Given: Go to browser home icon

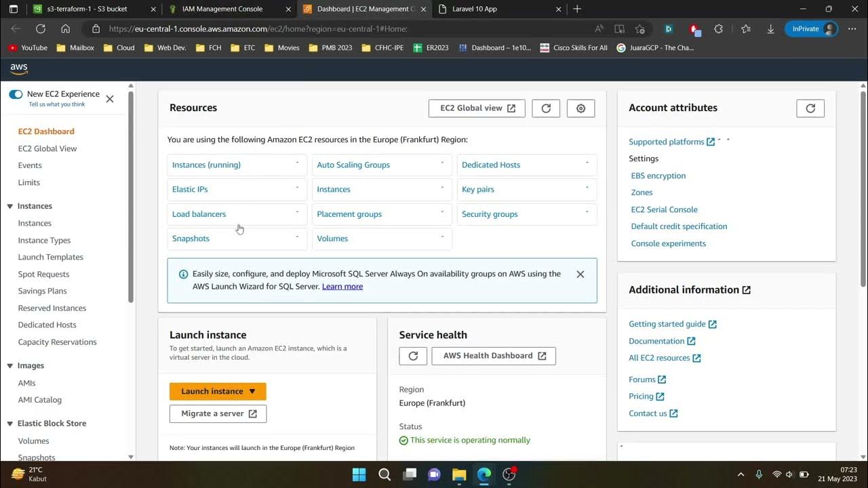Looking at the screenshot, I should pyautogui.click(x=66, y=29).
